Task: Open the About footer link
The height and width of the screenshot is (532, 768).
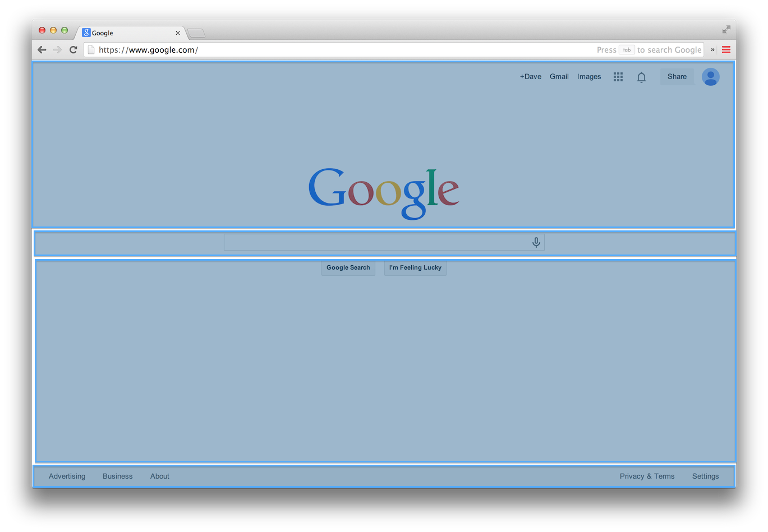Action: point(160,477)
